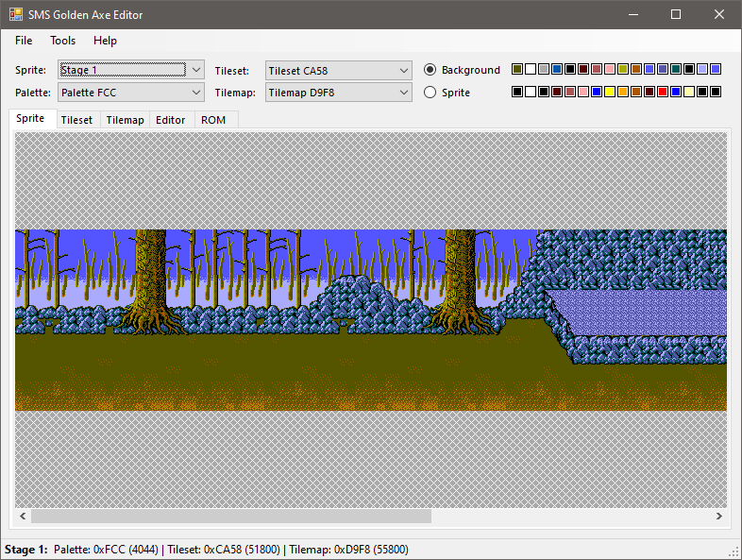Select the amber orange swatch in sprite palette
Screen dimensions: 742x560
click(x=623, y=92)
